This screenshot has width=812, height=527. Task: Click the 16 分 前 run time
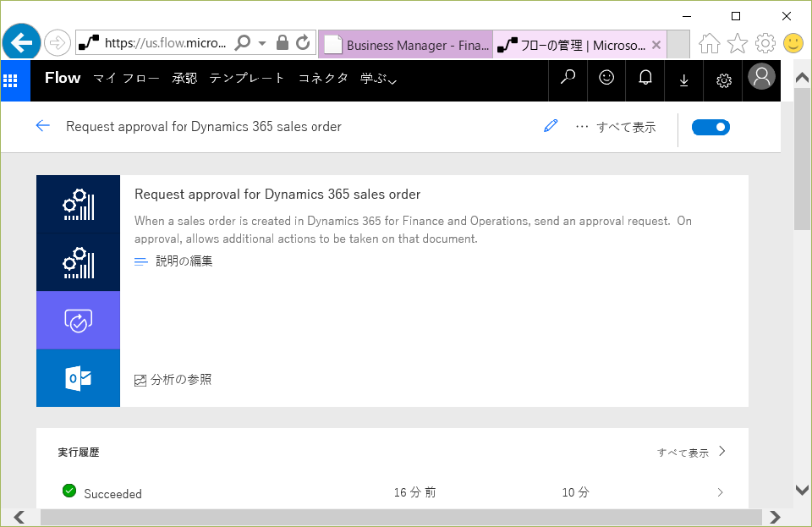tap(414, 492)
